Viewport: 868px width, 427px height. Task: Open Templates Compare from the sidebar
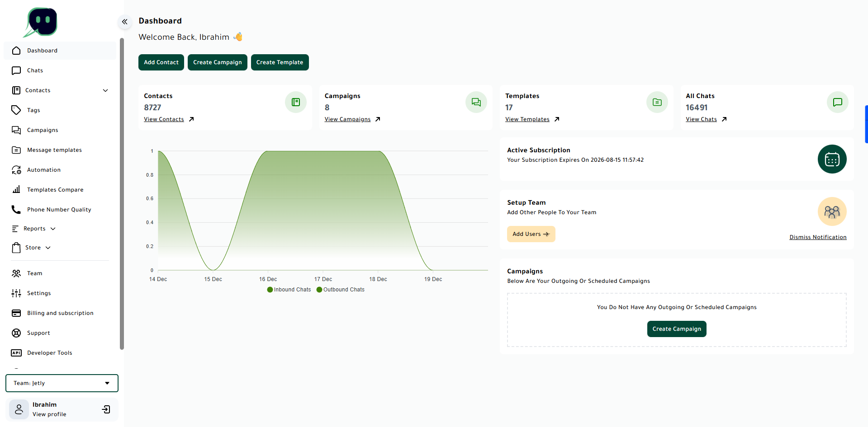click(55, 189)
